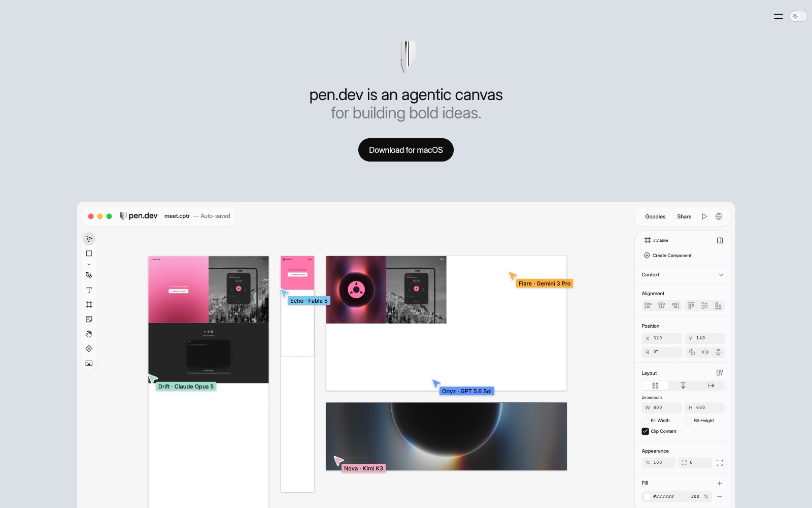812x508 pixels.
Task: Align selection to bottom edge
Action: point(718,305)
